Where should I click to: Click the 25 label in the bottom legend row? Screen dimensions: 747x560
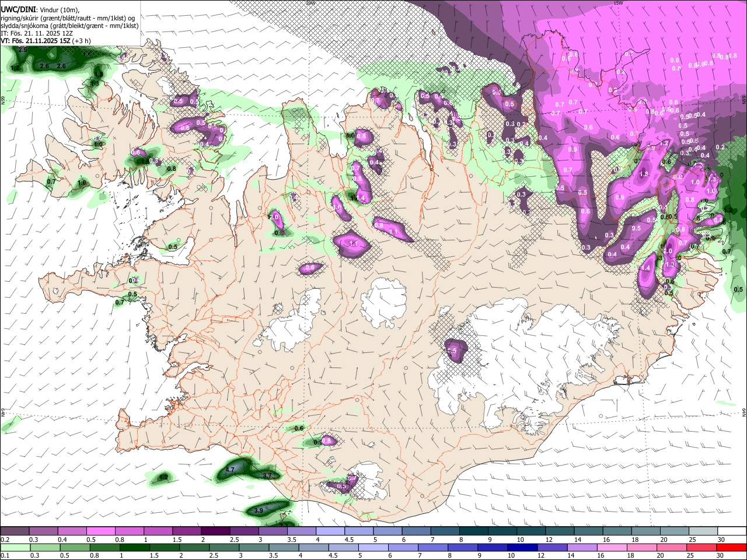690,555
